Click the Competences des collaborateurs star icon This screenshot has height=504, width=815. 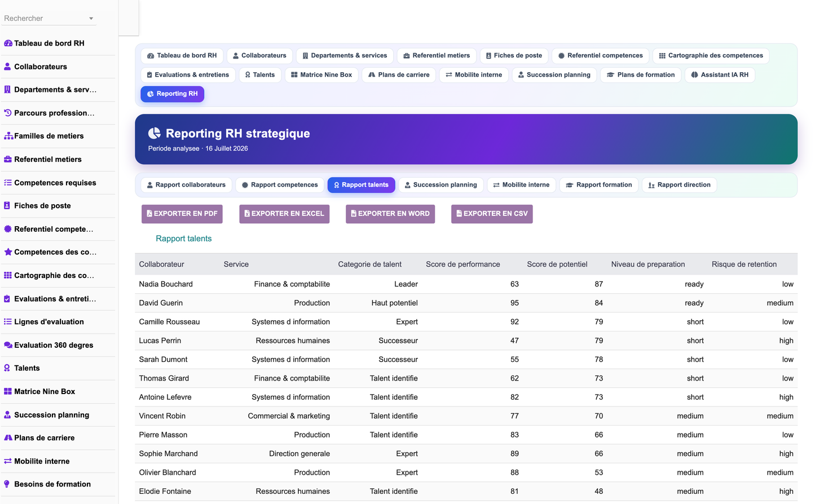point(8,252)
